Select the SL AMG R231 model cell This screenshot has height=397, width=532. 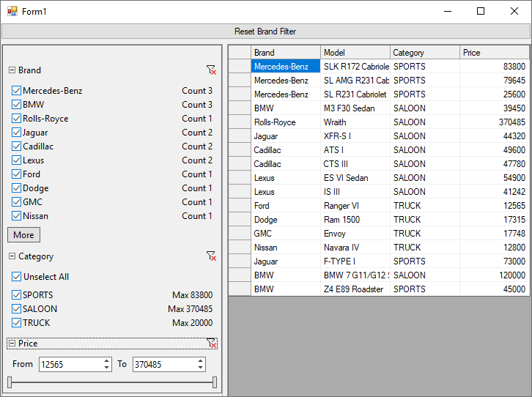pos(355,81)
